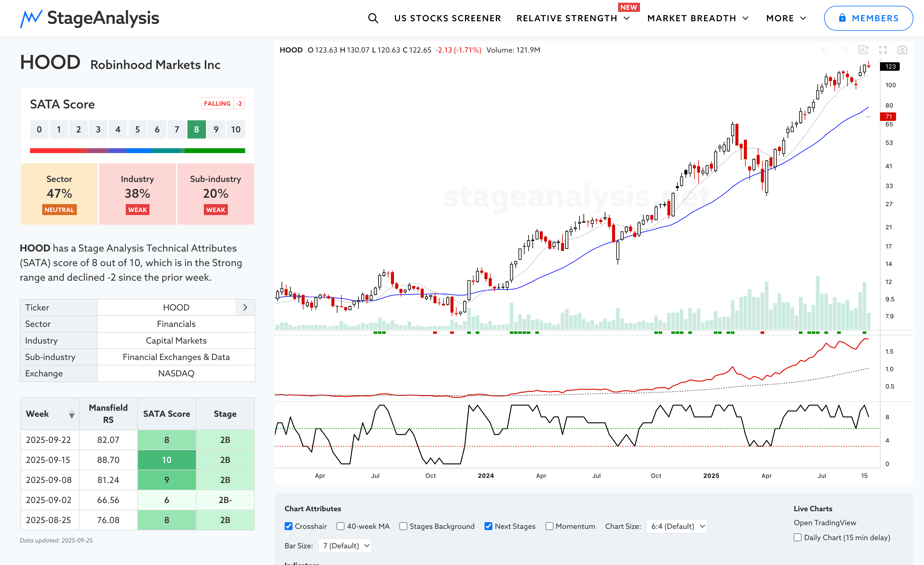Click the Data updated 2025-09-25 note

tap(56, 540)
